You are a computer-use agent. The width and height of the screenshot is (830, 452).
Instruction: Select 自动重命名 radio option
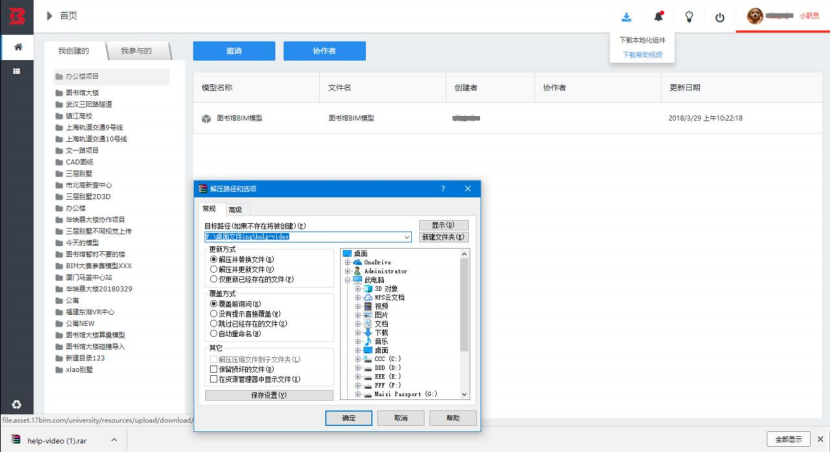click(214, 333)
